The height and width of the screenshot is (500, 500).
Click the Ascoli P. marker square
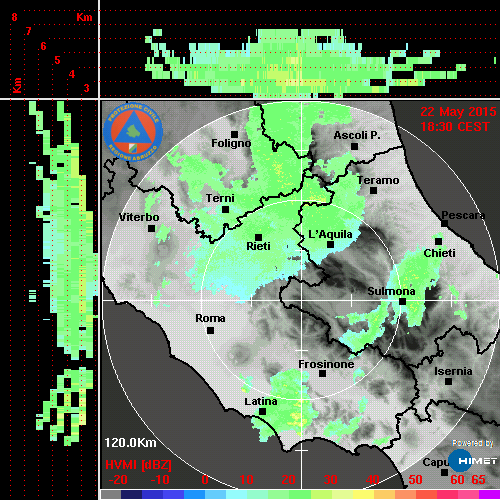click(355, 146)
